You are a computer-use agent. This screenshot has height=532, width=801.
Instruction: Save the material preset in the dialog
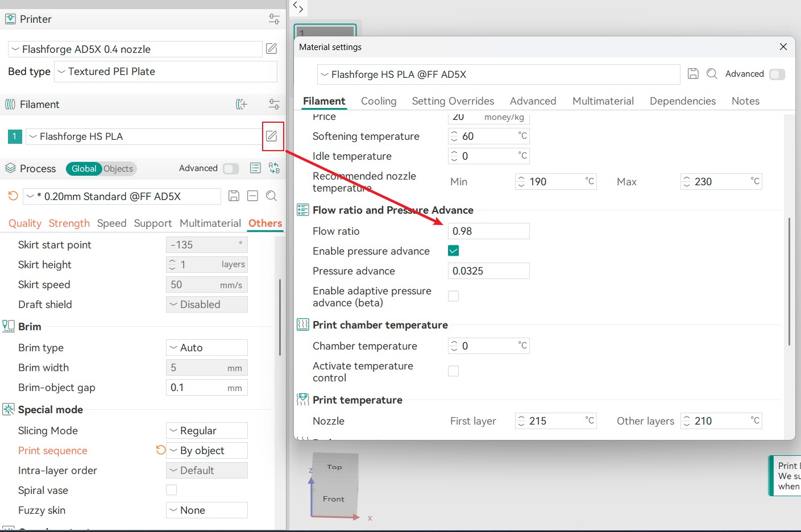pos(693,74)
